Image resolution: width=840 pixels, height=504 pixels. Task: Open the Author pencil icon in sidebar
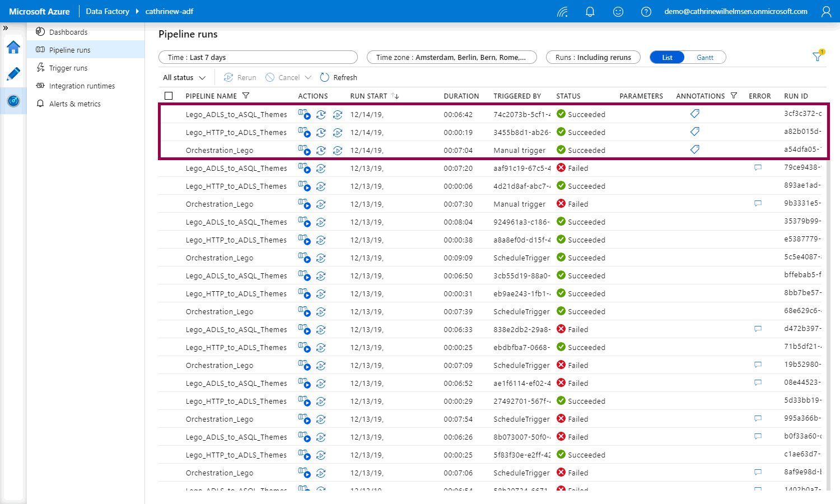[x=13, y=74]
